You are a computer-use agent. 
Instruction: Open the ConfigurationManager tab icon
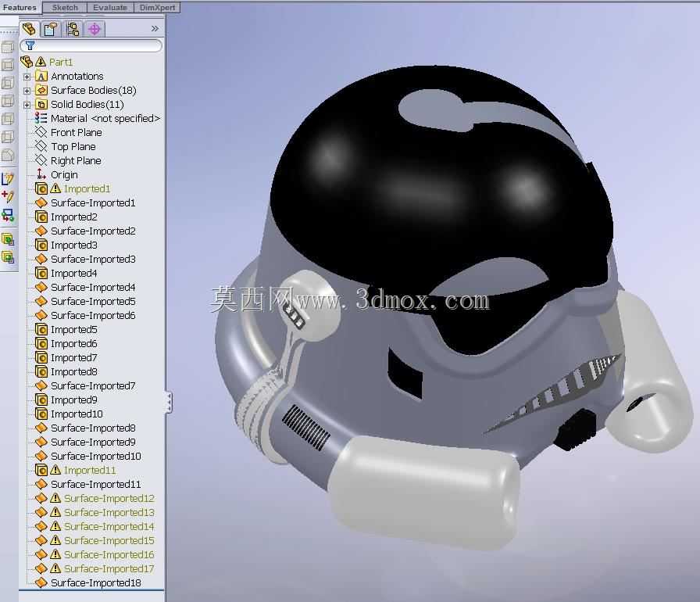click(73, 30)
